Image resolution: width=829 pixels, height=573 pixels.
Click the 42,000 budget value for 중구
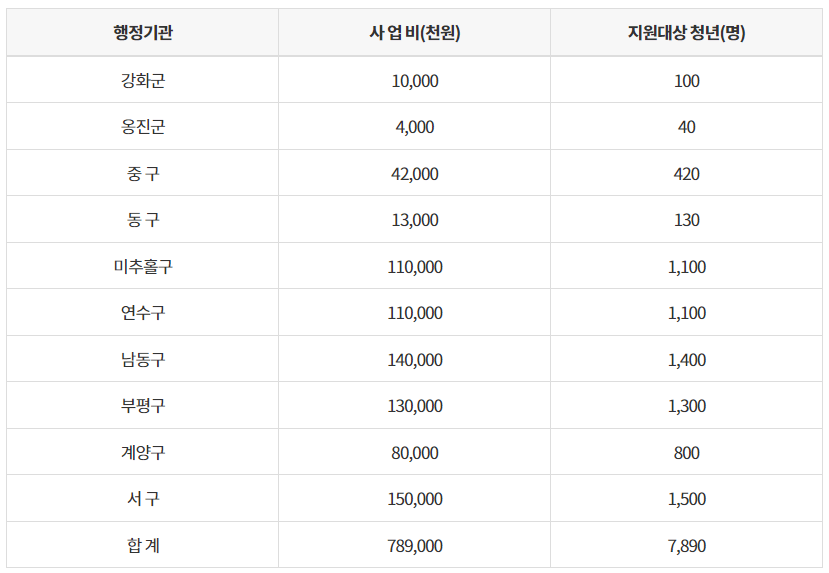point(415,174)
